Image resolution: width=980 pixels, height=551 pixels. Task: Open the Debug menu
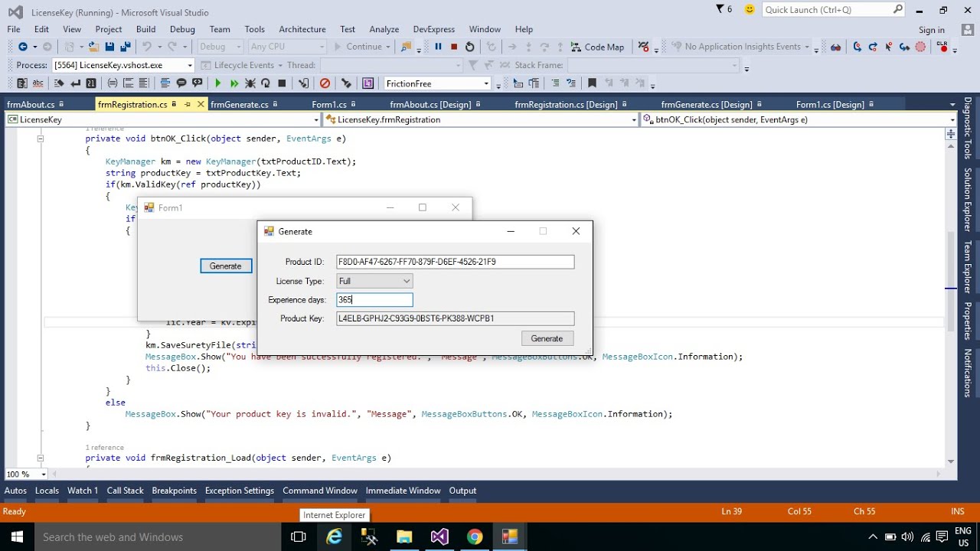pyautogui.click(x=182, y=29)
